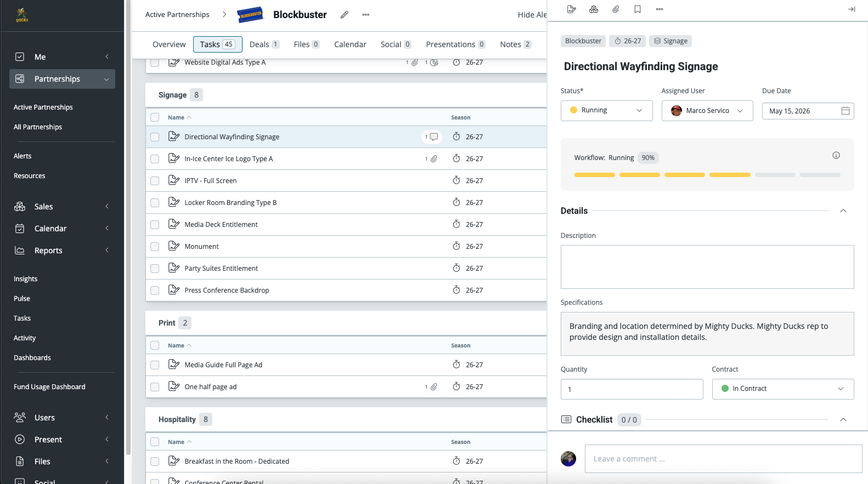
Task: Click the task icon for IPTV - Full Screen
Action: click(x=174, y=180)
